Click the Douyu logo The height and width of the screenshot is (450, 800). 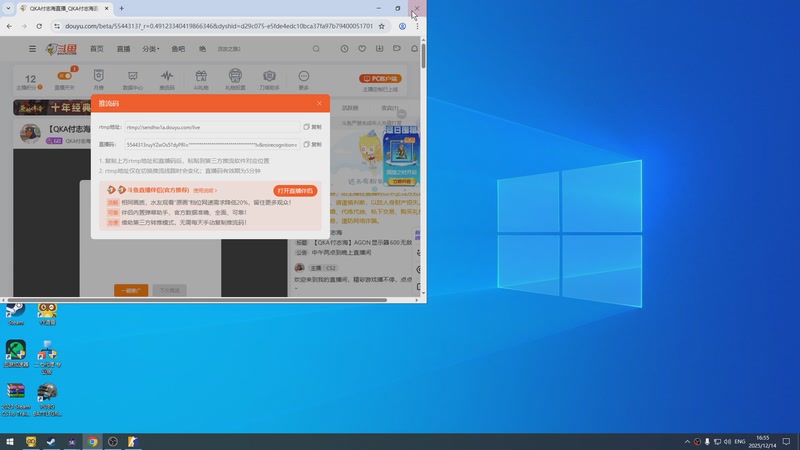tap(61, 49)
